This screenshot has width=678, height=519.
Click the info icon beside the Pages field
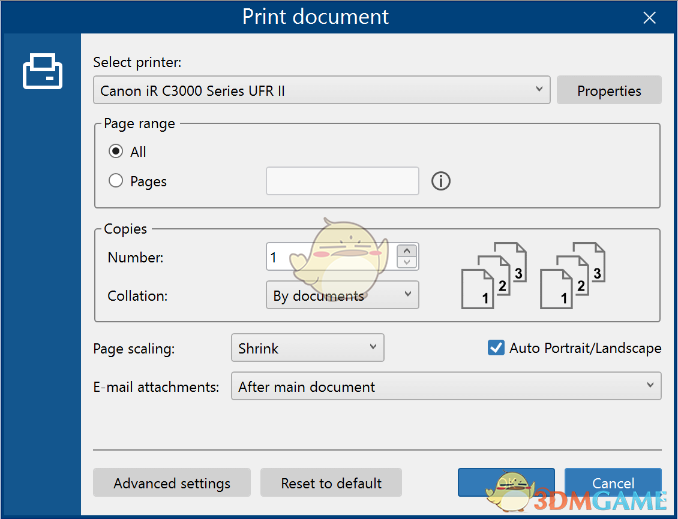point(441,181)
